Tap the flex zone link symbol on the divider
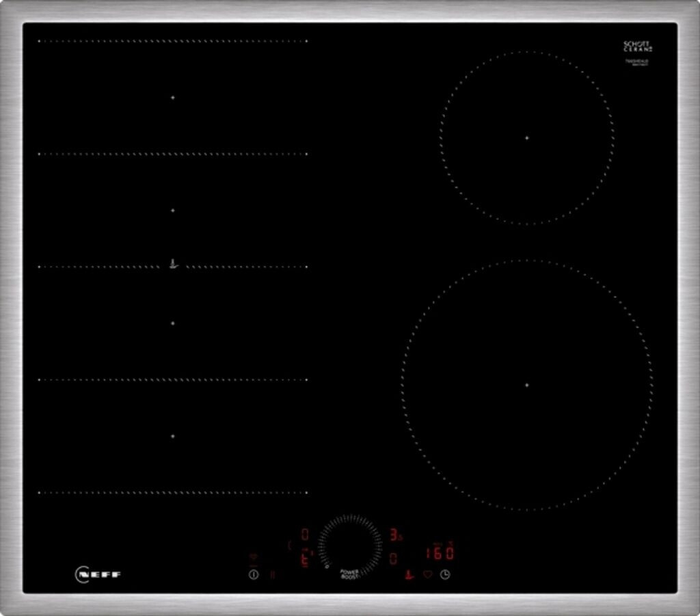The image size is (700, 616). tap(174, 264)
